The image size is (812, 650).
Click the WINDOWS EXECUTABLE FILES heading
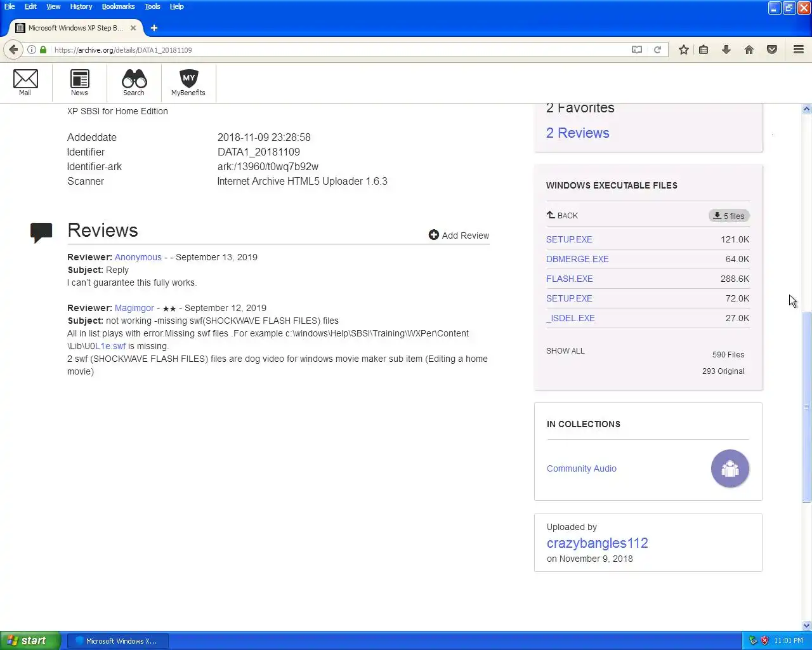point(612,185)
